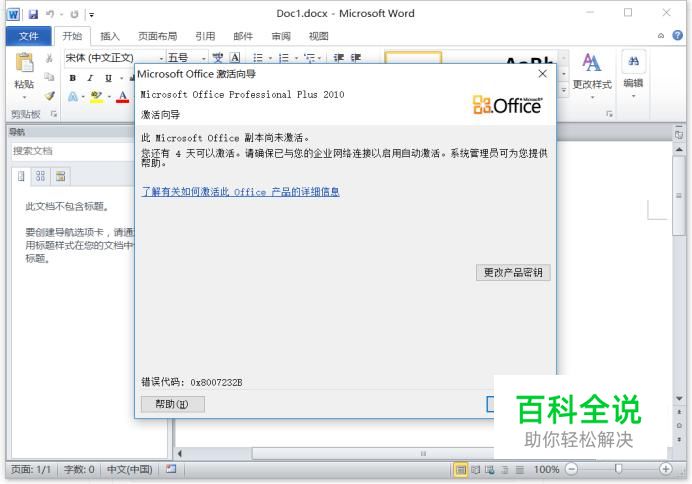Screen dimensions: 692x484
Task: Click the 粘贴 paste icon
Action: (24, 62)
